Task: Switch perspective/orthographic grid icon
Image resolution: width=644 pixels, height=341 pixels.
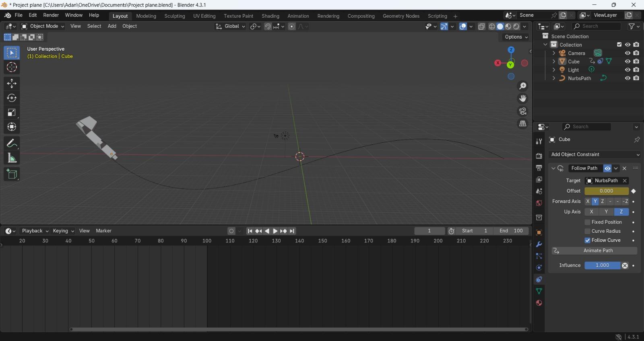Action: point(523,123)
